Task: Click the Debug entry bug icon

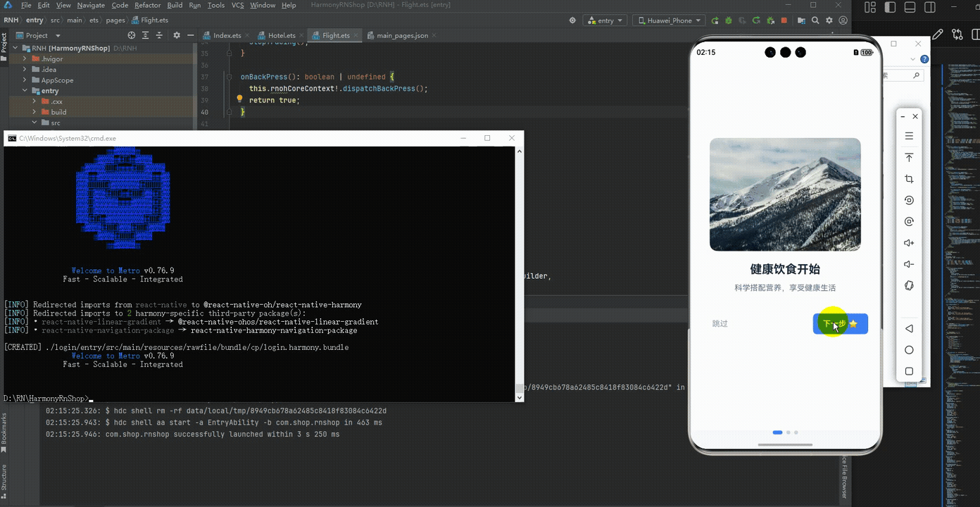Action: 729,20
